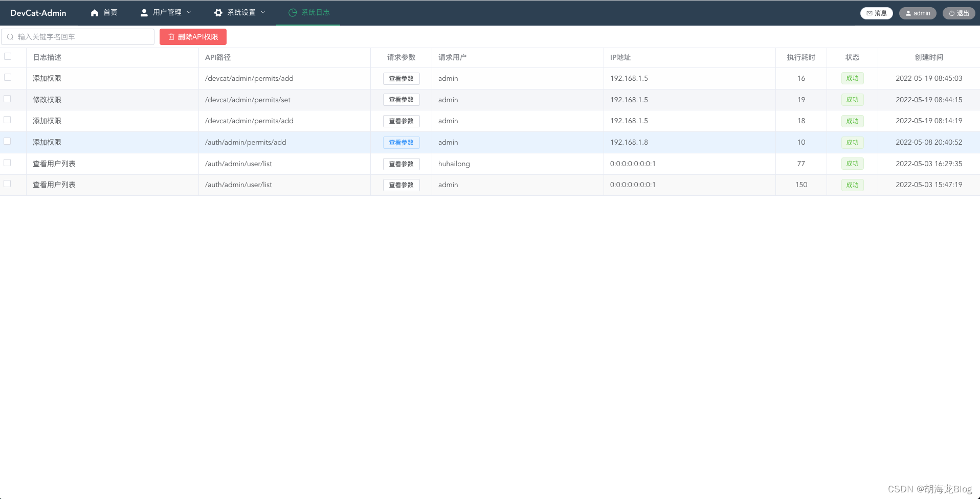Click the search magnifier icon in keyword box
This screenshot has height=499, width=980.
(10, 37)
